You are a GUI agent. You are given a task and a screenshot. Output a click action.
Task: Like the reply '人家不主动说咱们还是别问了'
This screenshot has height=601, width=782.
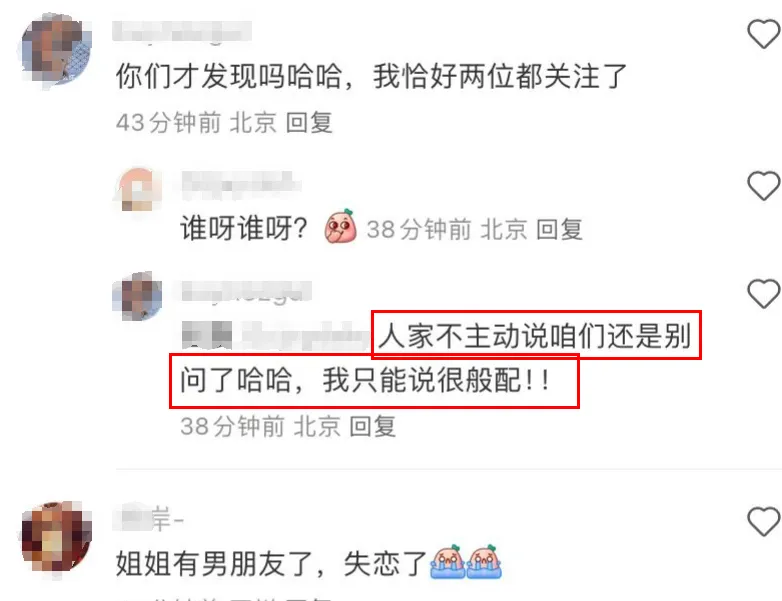(764, 294)
